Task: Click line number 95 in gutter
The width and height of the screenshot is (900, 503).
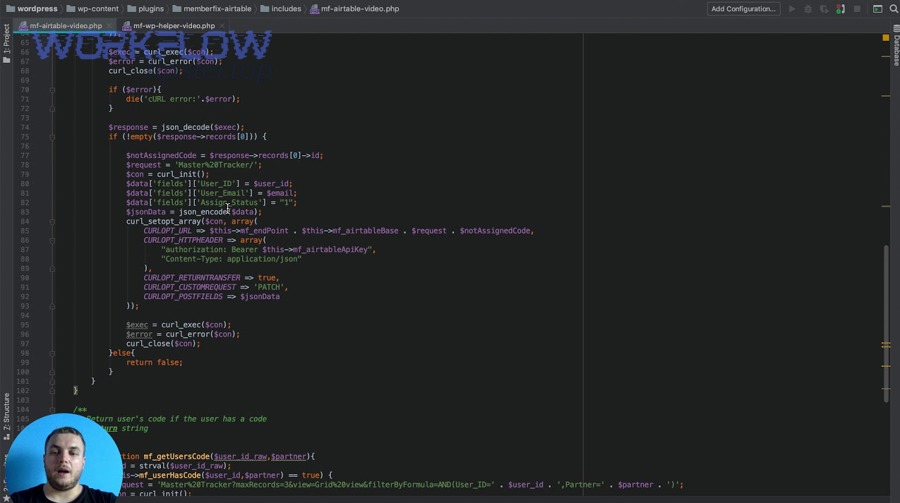Action: pos(25,325)
